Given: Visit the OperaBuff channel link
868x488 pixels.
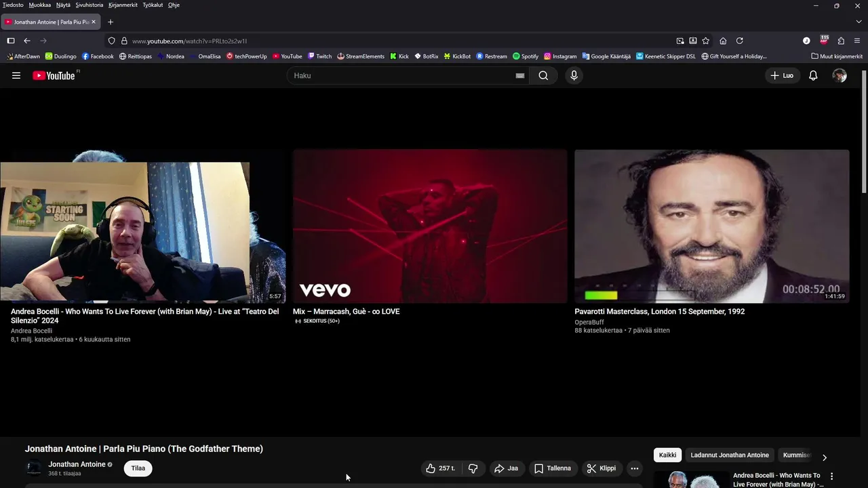Looking at the screenshot, I should pyautogui.click(x=589, y=323).
